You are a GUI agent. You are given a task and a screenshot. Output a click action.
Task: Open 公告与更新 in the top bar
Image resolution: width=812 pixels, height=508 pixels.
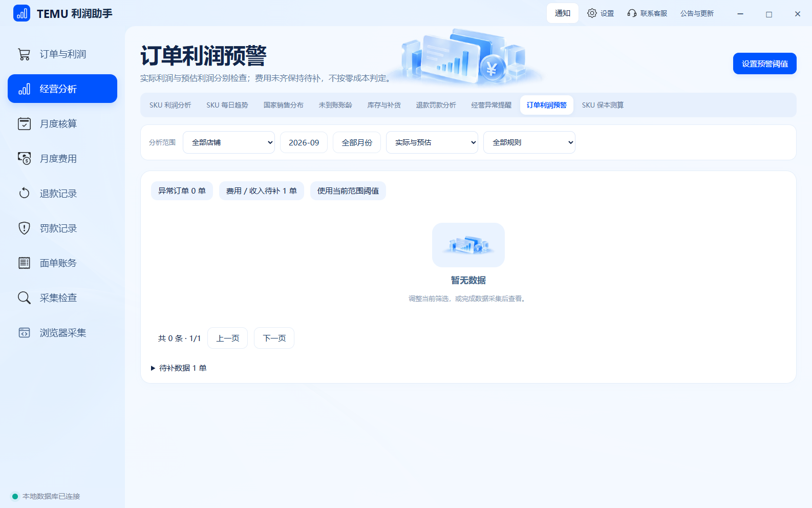coord(697,13)
